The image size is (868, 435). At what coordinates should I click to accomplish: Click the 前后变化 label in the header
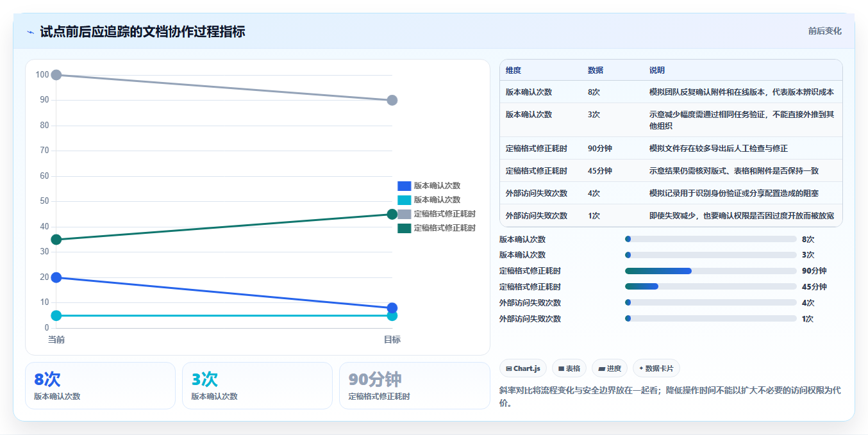click(825, 31)
